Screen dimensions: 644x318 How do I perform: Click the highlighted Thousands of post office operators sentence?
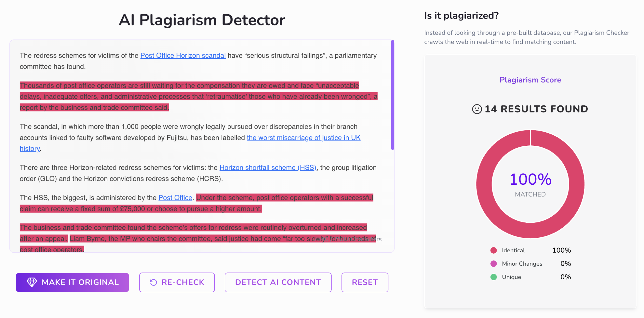(x=198, y=97)
